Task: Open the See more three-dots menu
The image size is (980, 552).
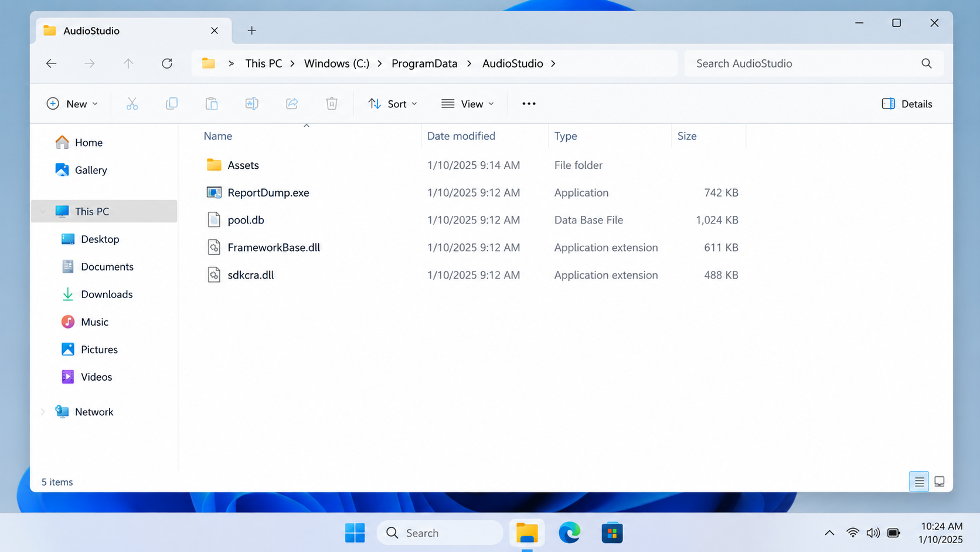Action: pos(529,104)
